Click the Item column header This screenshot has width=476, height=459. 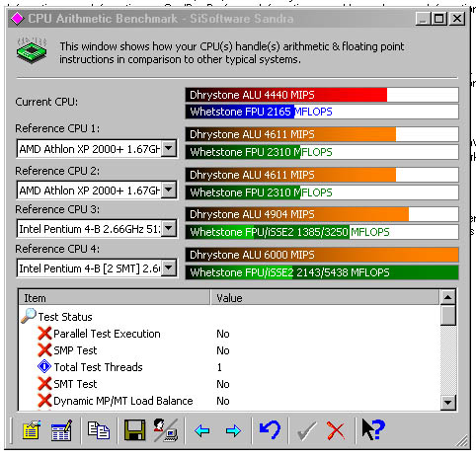point(115,298)
